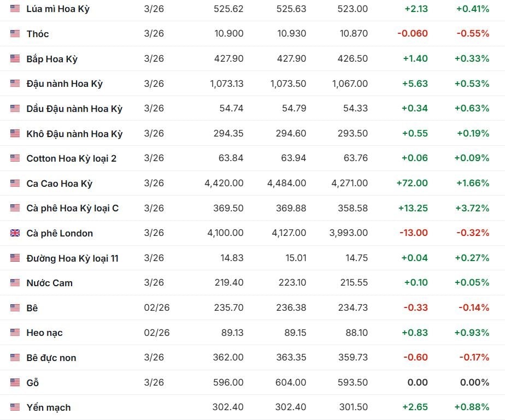
Task: Click the Bê commodity name
Action: coord(32,308)
